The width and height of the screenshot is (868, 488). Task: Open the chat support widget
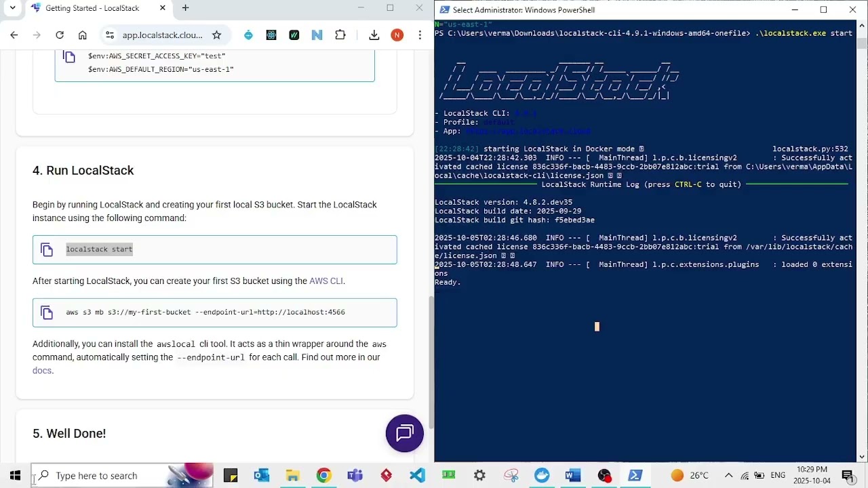tap(405, 433)
